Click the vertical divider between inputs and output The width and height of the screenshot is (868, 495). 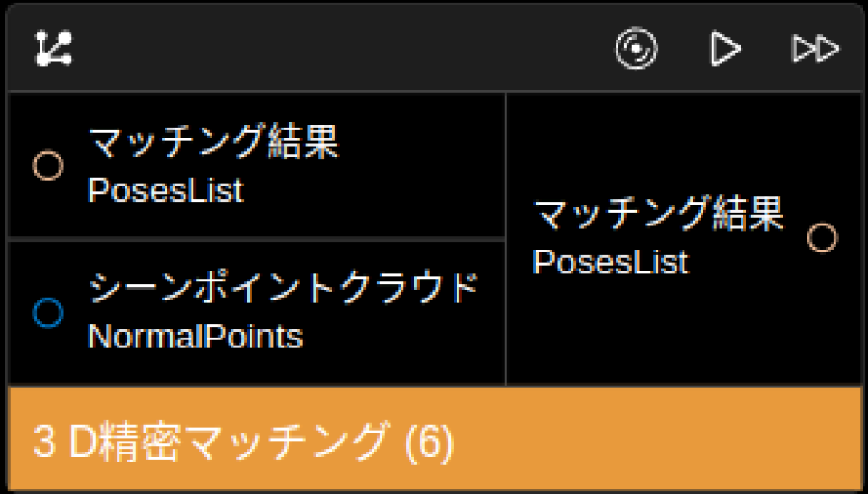[x=505, y=239]
